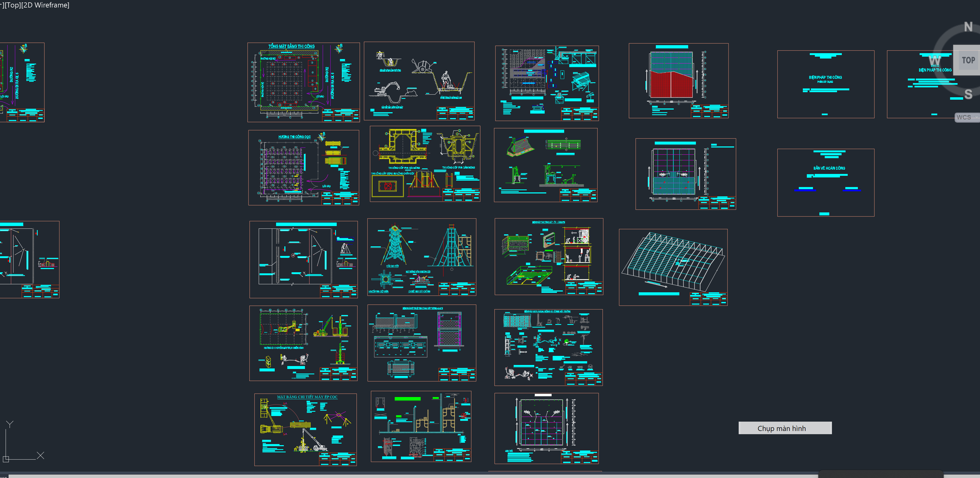The height and width of the screenshot is (478, 980).
Task: Click the Chụp màn hình button
Action: click(785, 428)
